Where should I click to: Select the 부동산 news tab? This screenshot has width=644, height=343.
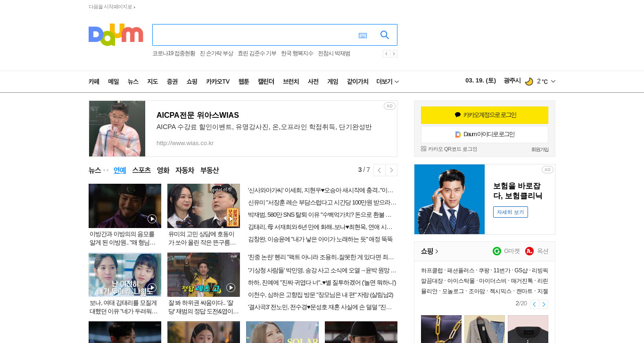point(209,170)
